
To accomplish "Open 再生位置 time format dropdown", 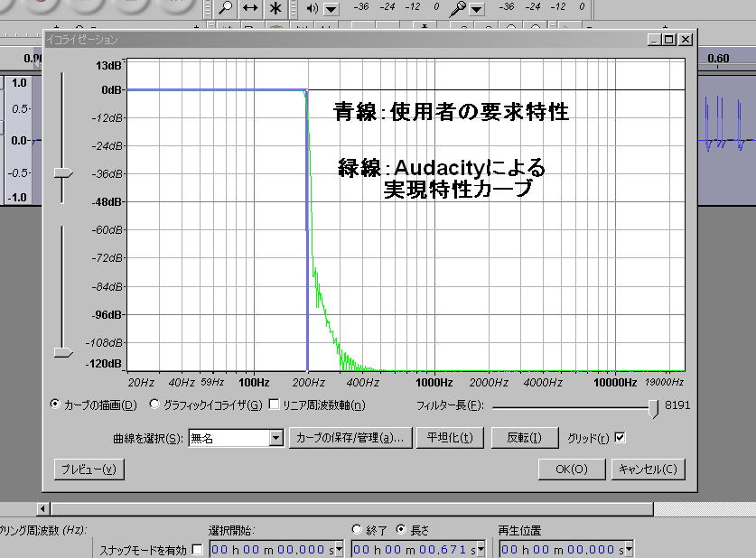I will coord(629,549).
